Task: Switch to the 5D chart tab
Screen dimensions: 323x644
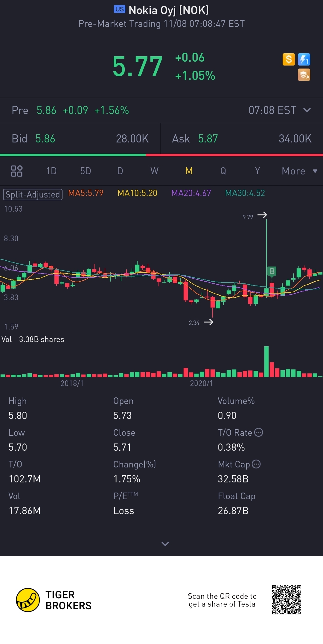Action: 86,171
